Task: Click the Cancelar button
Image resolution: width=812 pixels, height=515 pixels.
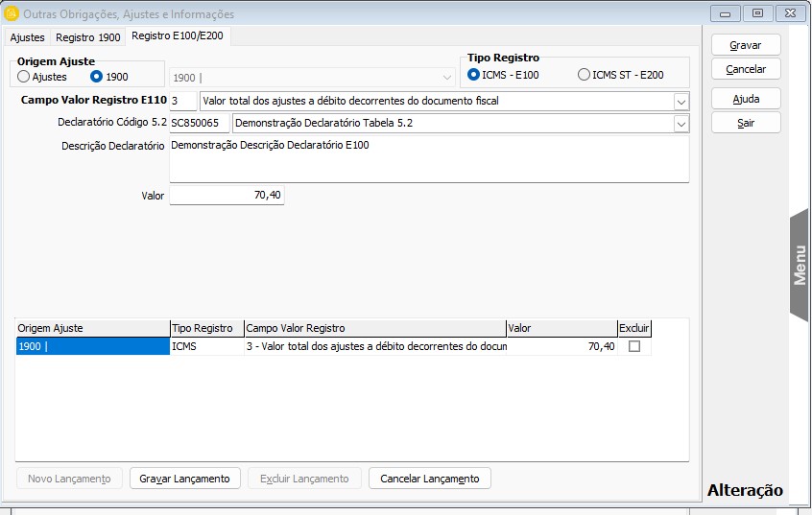Action: point(745,69)
